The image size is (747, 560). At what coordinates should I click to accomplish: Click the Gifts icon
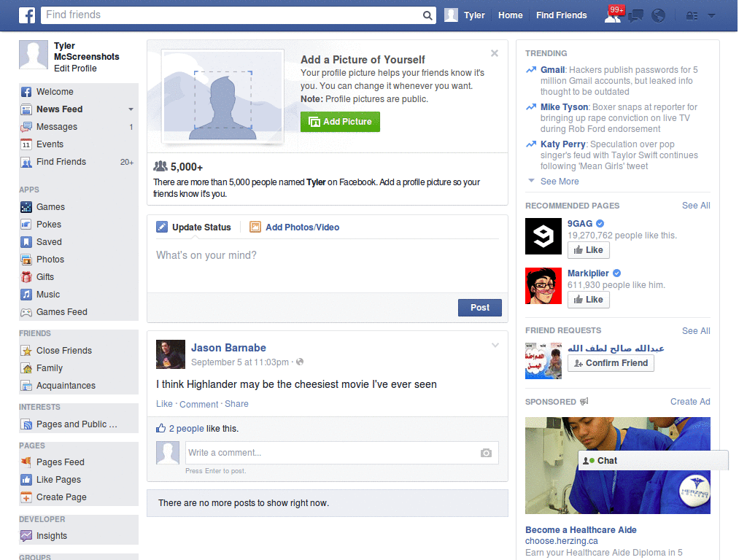tap(26, 277)
